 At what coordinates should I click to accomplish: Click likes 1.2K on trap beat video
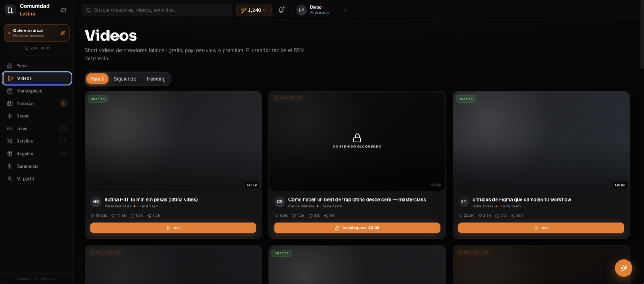pos(298,215)
